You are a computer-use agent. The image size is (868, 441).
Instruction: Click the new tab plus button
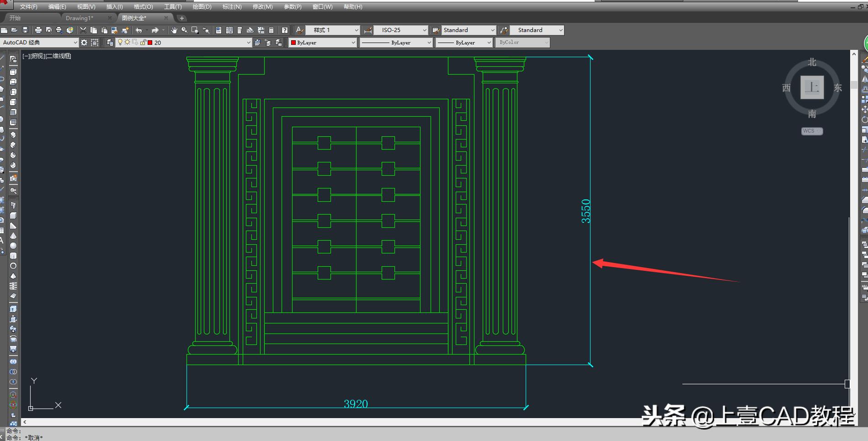(x=182, y=18)
